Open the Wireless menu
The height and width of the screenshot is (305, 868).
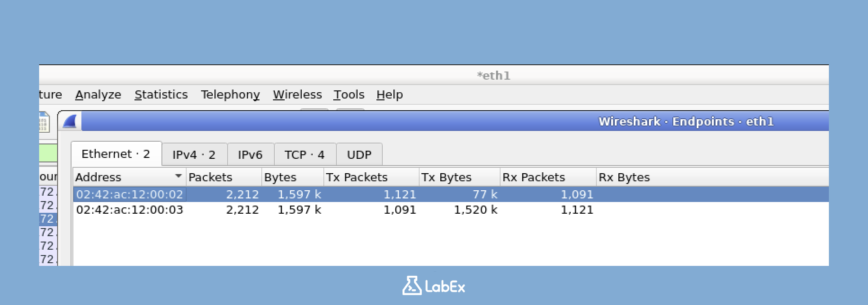click(x=297, y=94)
